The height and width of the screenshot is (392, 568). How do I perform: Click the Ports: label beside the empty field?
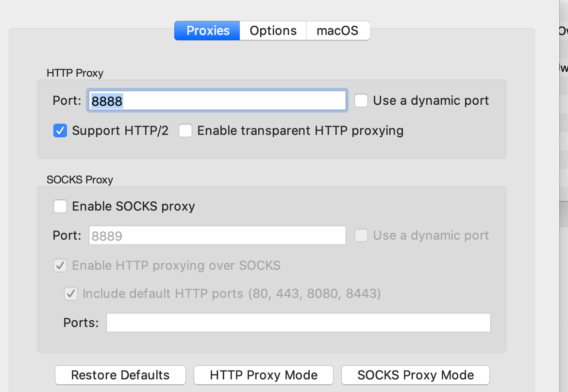click(x=81, y=323)
